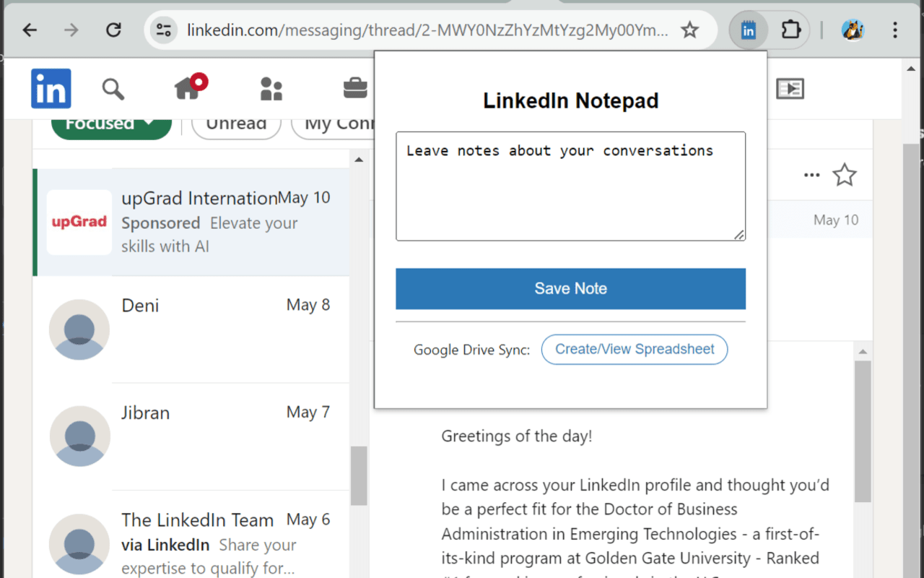
Task: Click the notes text area
Action: click(x=570, y=186)
